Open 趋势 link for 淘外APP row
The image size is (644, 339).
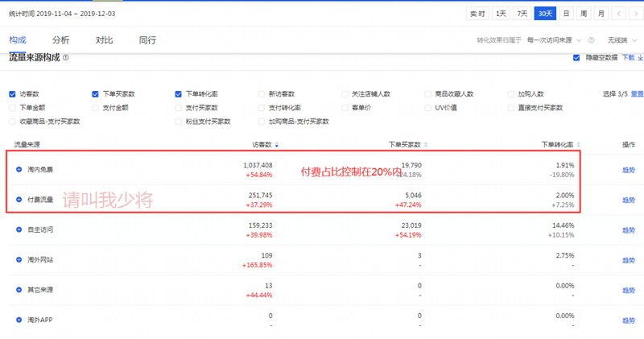pos(629,320)
